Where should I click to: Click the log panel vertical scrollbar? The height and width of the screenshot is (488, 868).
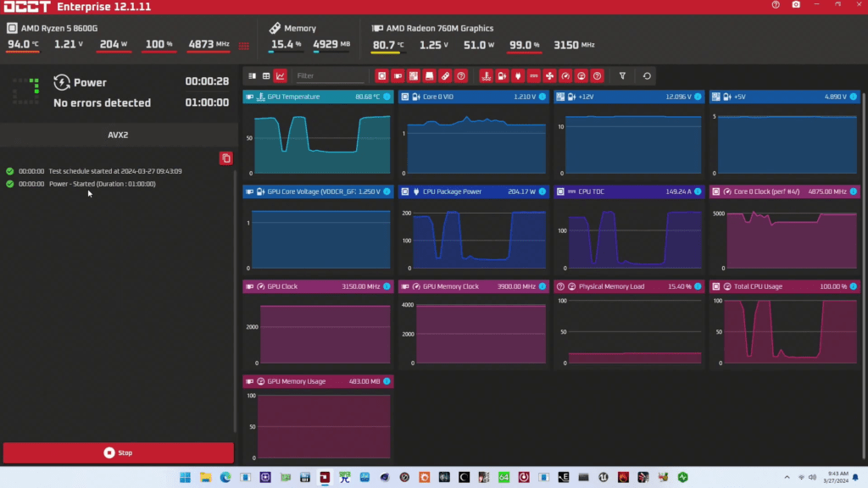(x=236, y=302)
